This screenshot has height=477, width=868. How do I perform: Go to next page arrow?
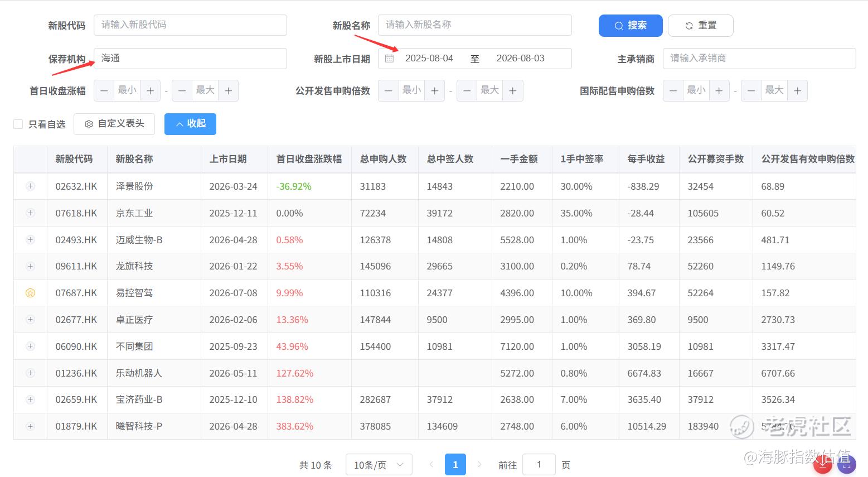click(x=479, y=465)
